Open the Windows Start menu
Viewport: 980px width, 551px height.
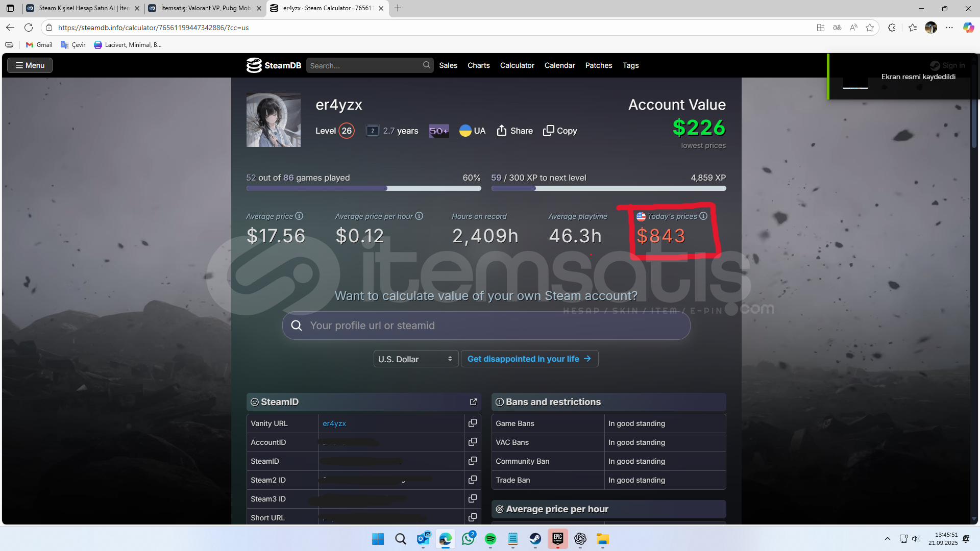point(378,539)
